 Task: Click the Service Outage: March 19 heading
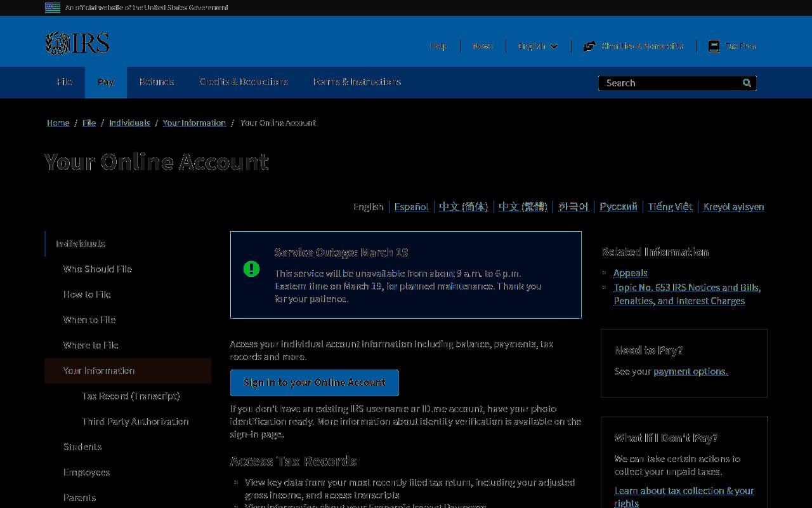coord(341,253)
